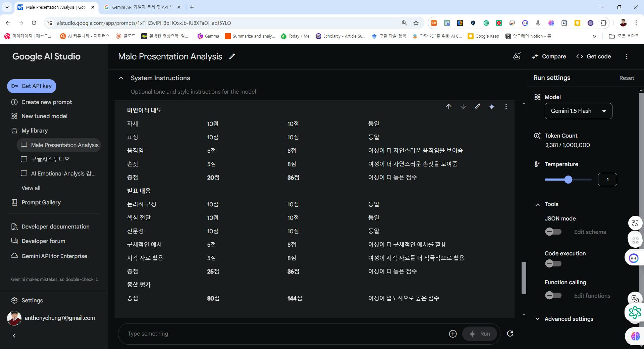This screenshot has width=644, height=349.
Task: Open My library section
Action: (x=30, y=131)
